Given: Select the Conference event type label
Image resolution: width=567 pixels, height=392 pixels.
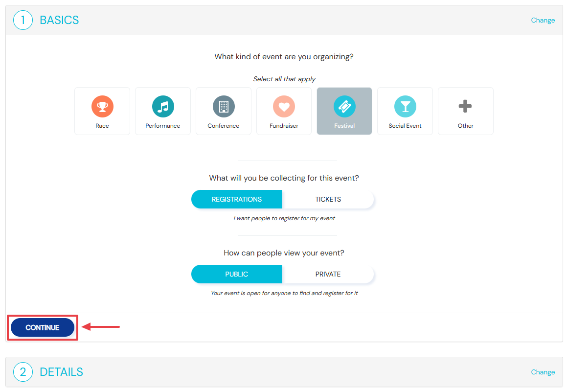Looking at the screenshot, I should 224,126.
